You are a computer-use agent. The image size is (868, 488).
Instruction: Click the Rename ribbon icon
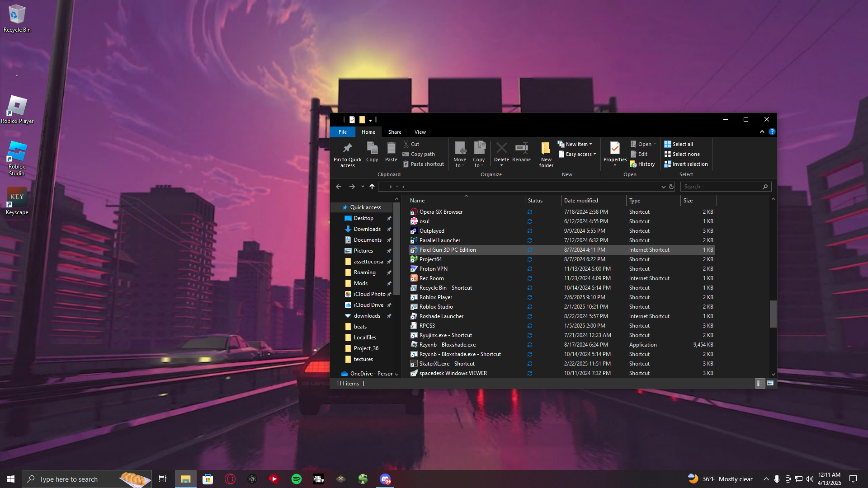(521, 152)
